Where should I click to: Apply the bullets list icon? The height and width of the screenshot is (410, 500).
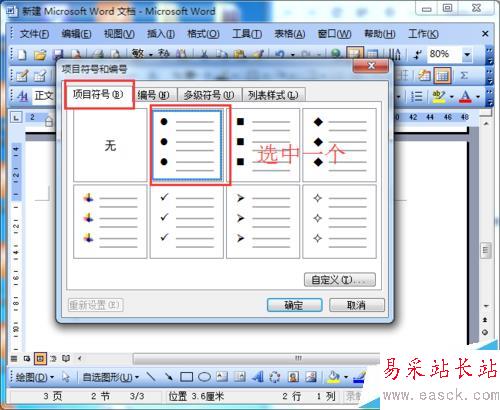click(416, 96)
